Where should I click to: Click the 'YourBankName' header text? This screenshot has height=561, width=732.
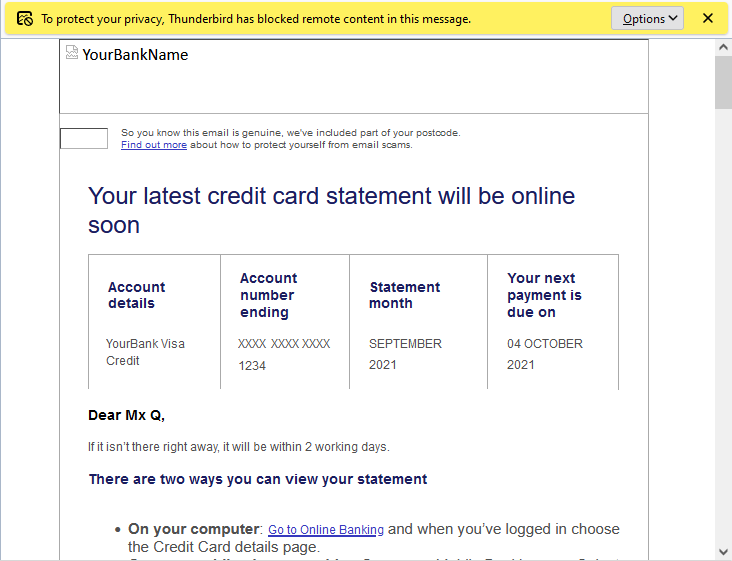point(135,55)
